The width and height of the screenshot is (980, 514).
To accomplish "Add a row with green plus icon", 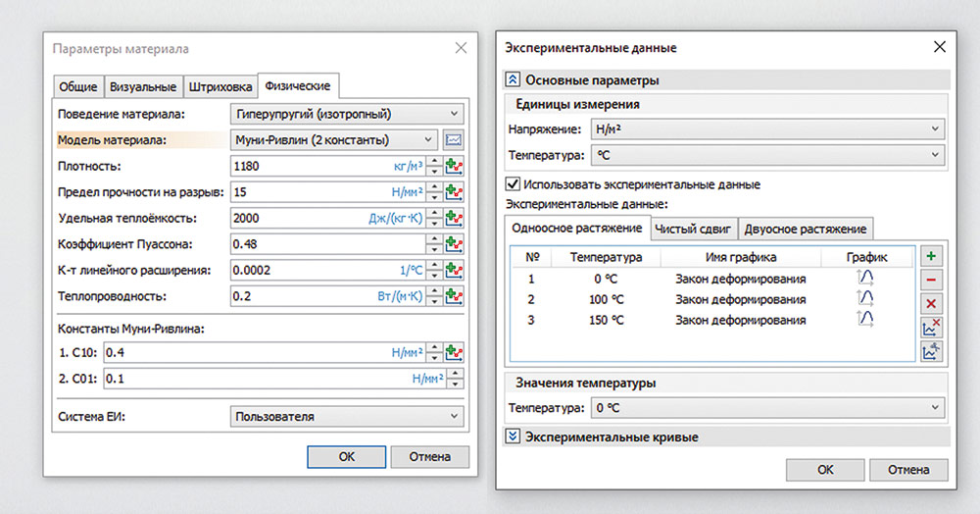I will pos(931,256).
